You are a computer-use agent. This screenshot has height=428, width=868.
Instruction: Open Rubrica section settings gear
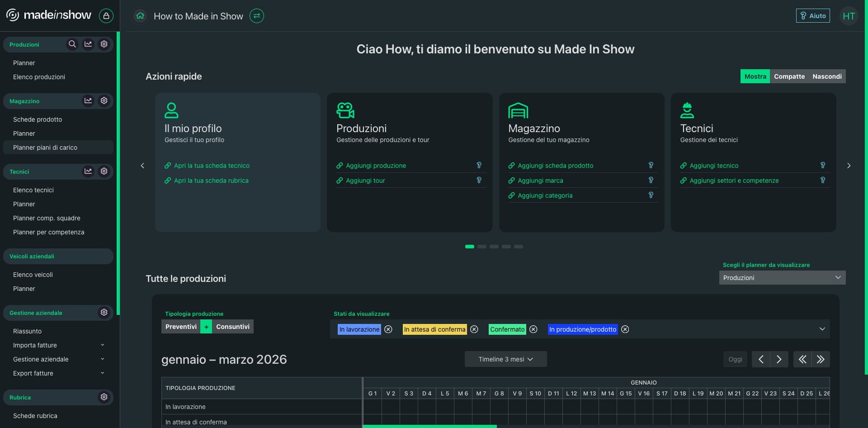click(104, 397)
